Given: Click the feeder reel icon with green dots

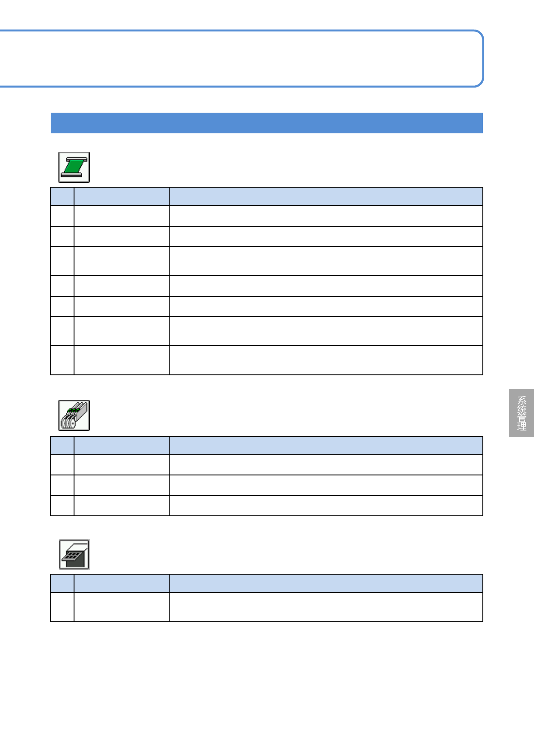Looking at the screenshot, I should tap(74, 415).
